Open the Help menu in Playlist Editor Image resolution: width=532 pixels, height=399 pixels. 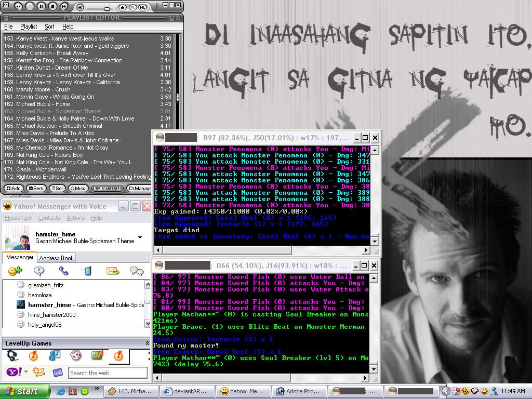[68, 26]
